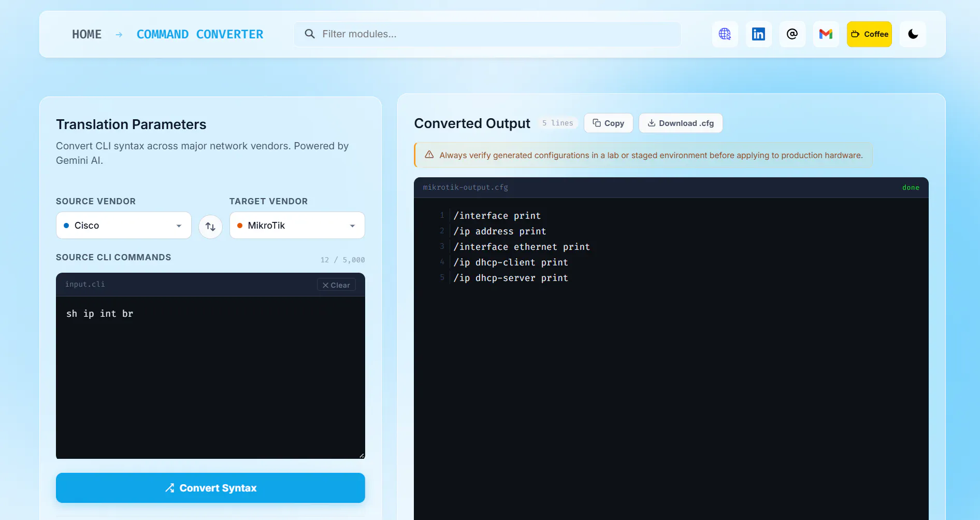Open COMMAND CONVERTER breadcrumb

coord(200,34)
